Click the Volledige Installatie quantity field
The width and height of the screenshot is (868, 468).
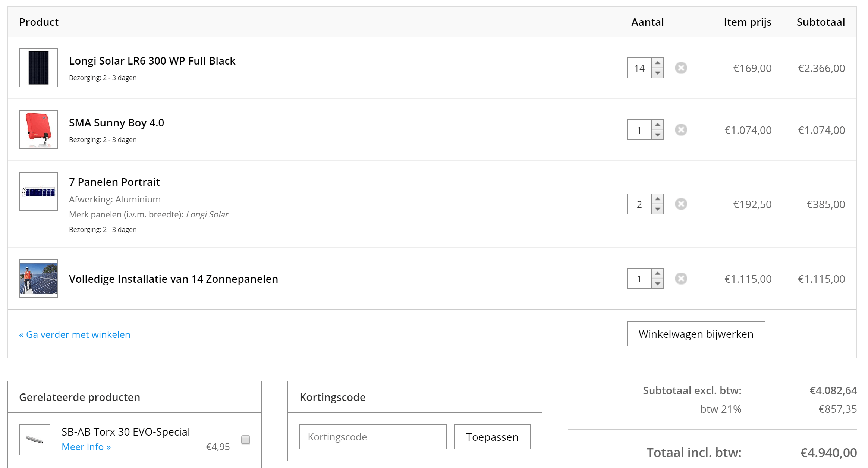pyautogui.click(x=639, y=279)
